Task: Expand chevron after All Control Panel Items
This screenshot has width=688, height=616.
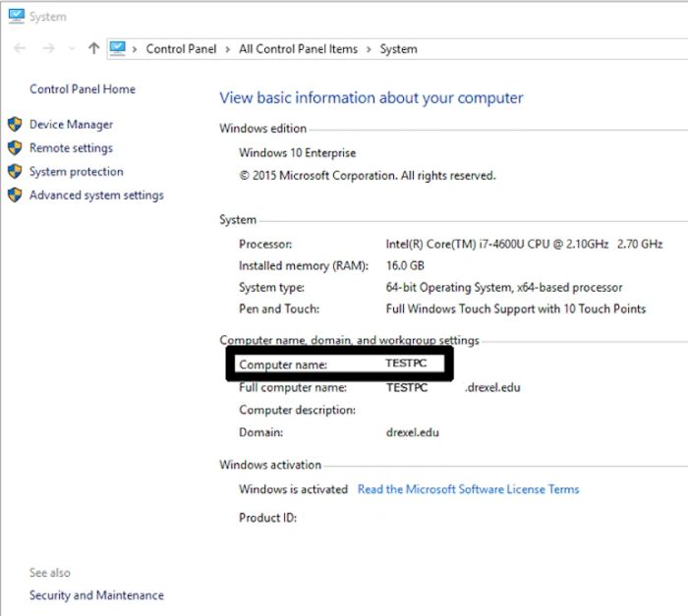Action: 369,49
